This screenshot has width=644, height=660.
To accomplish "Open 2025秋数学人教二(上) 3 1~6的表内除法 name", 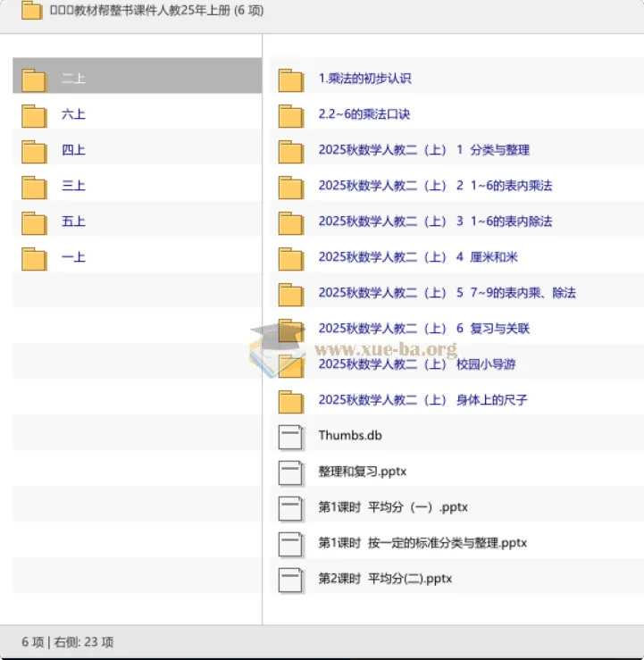I will (435, 221).
